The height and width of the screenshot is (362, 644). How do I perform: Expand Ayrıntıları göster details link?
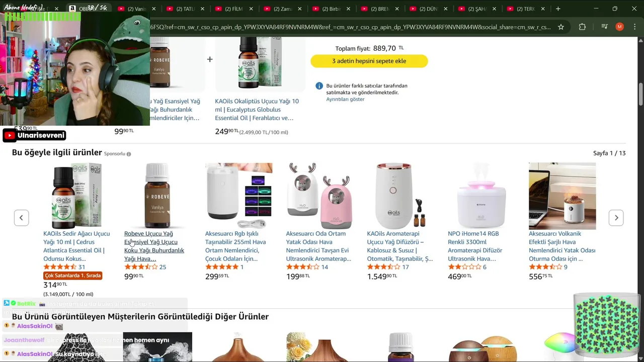pyautogui.click(x=345, y=99)
